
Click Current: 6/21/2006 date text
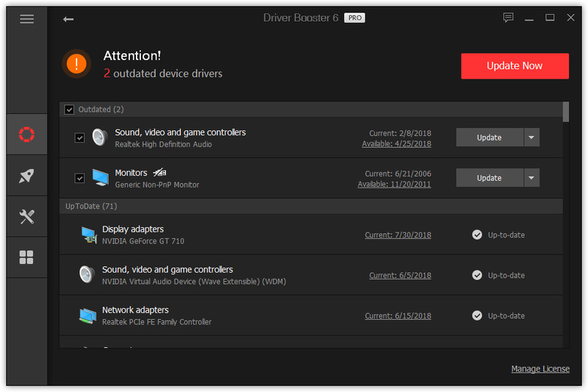pyautogui.click(x=398, y=174)
